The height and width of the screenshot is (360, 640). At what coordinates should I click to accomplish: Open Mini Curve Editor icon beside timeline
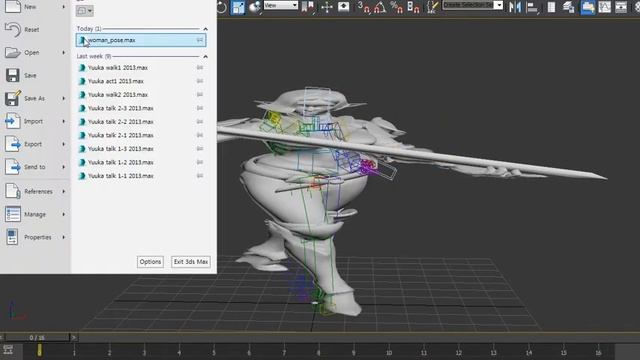point(8,350)
